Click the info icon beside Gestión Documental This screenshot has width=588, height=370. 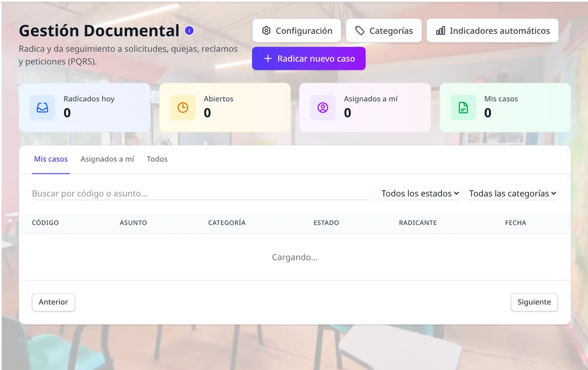coord(189,30)
